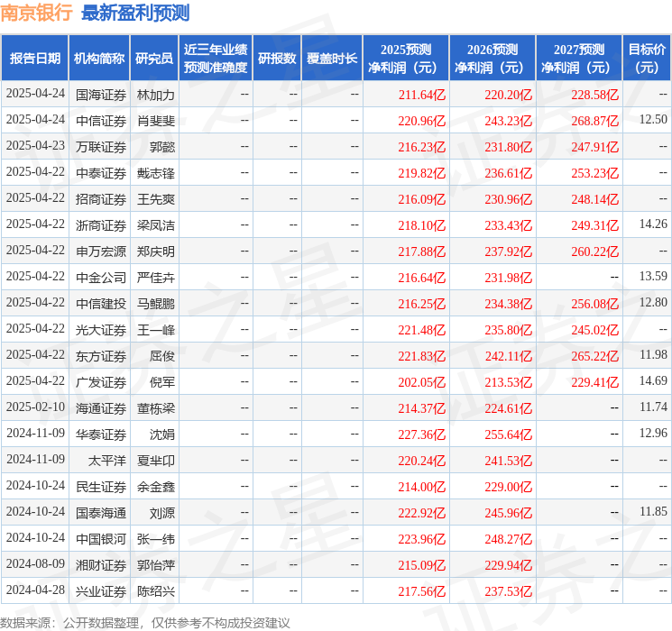Click the 海通证券 institution cell
Screen dimensions: 672x631
click(101, 408)
